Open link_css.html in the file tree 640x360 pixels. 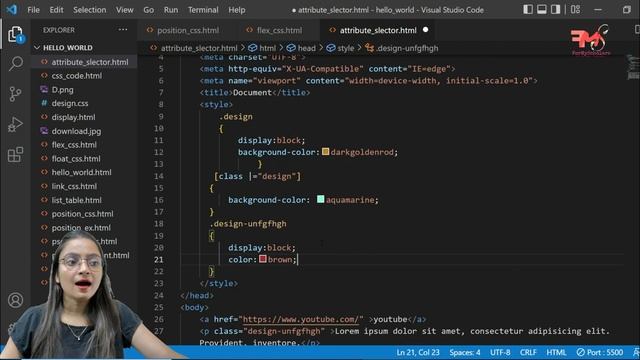coord(74,186)
